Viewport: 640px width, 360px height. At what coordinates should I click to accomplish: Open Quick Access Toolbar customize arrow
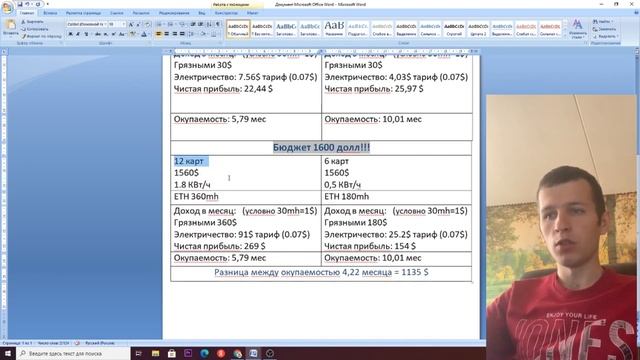coord(47,4)
